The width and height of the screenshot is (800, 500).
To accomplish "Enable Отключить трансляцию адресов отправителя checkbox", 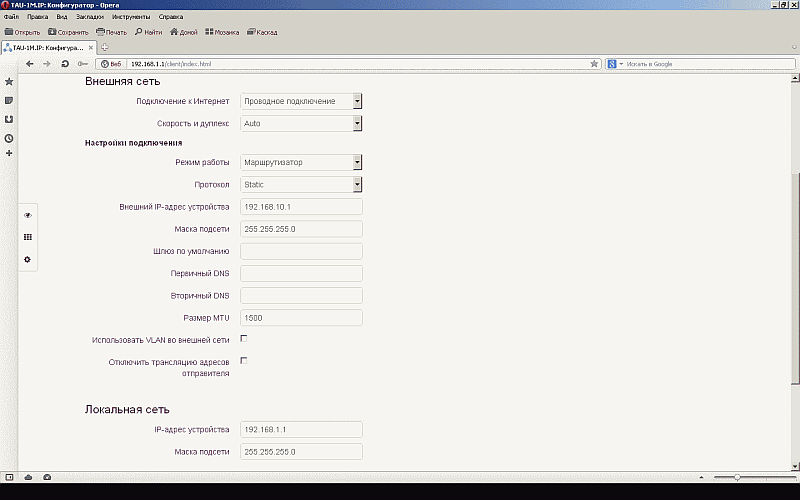I will coord(244,361).
